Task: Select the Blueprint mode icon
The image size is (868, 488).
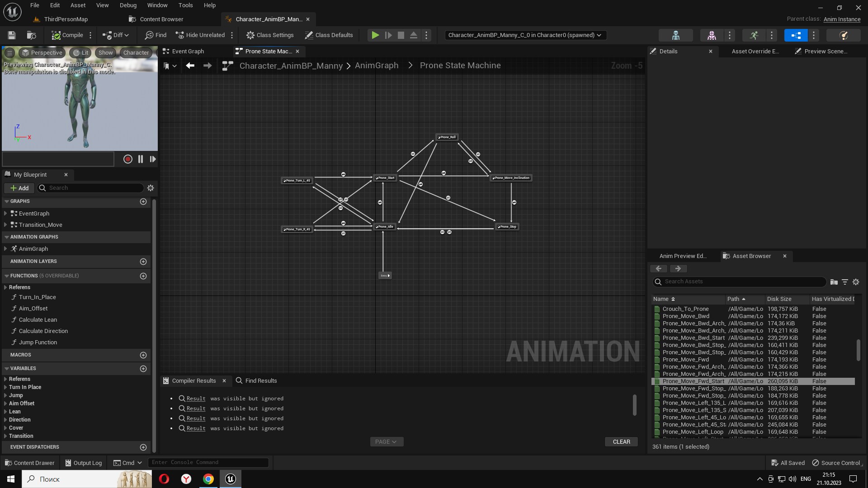Action: (x=796, y=35)
